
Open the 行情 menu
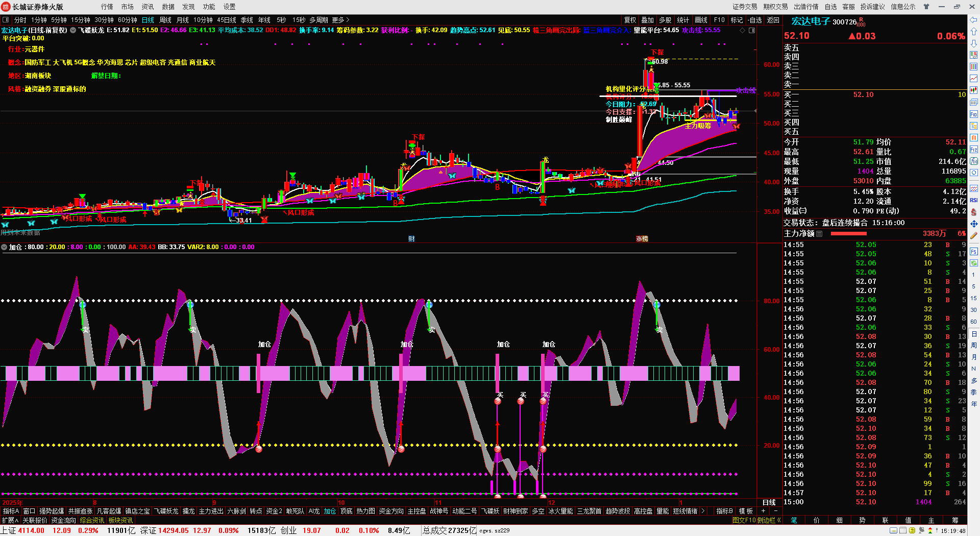coord(107,7)
